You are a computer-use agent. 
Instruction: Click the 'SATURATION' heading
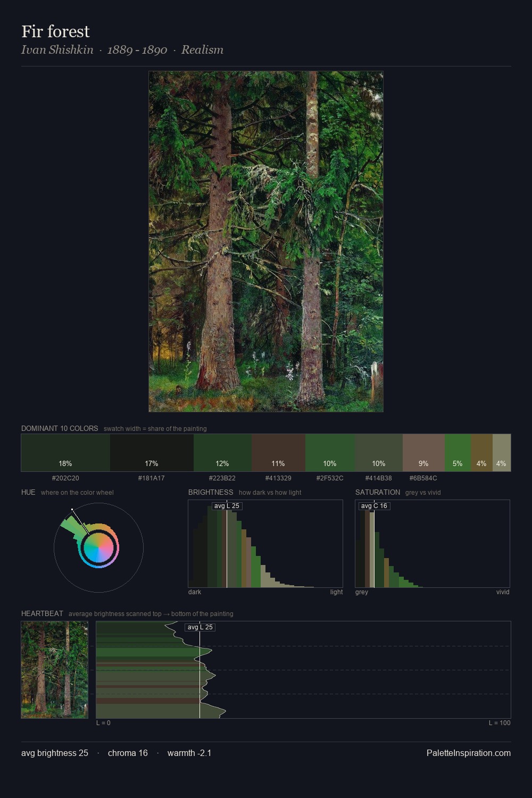[378, 492]
